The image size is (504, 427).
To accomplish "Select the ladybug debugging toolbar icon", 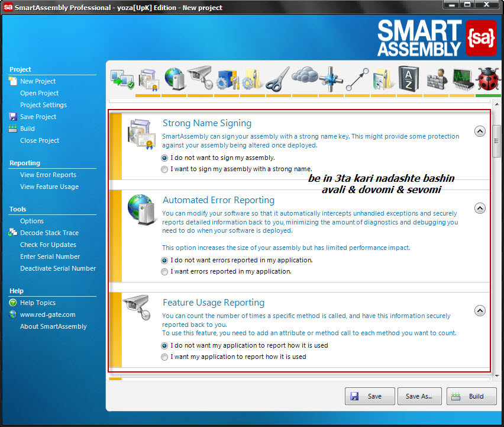I will pos(489,79).
